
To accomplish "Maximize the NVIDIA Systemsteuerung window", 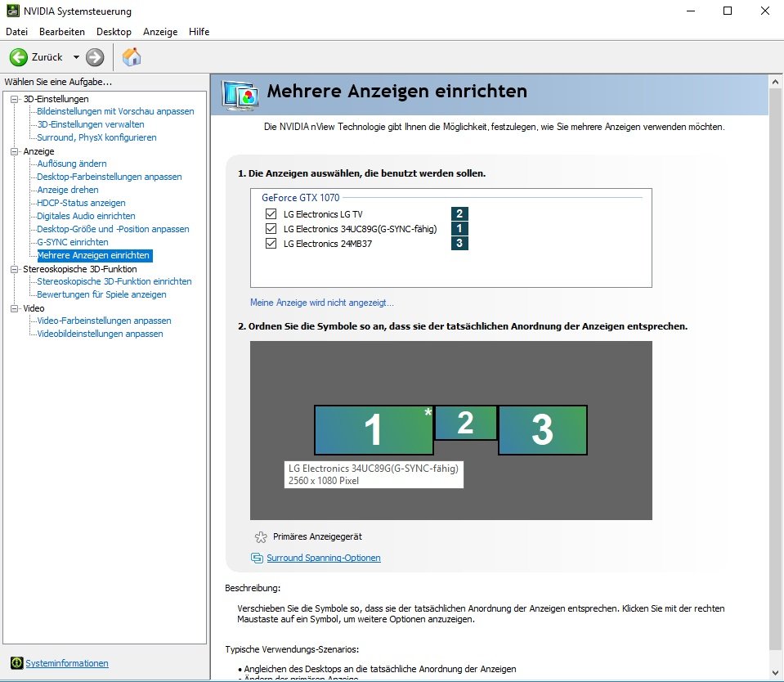I will [x=728, y=11].
